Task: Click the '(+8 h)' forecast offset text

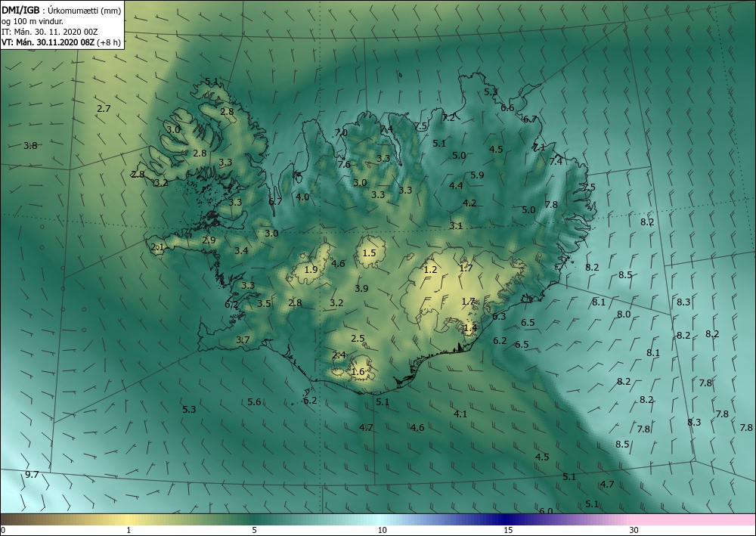Action: coord(108,42)
